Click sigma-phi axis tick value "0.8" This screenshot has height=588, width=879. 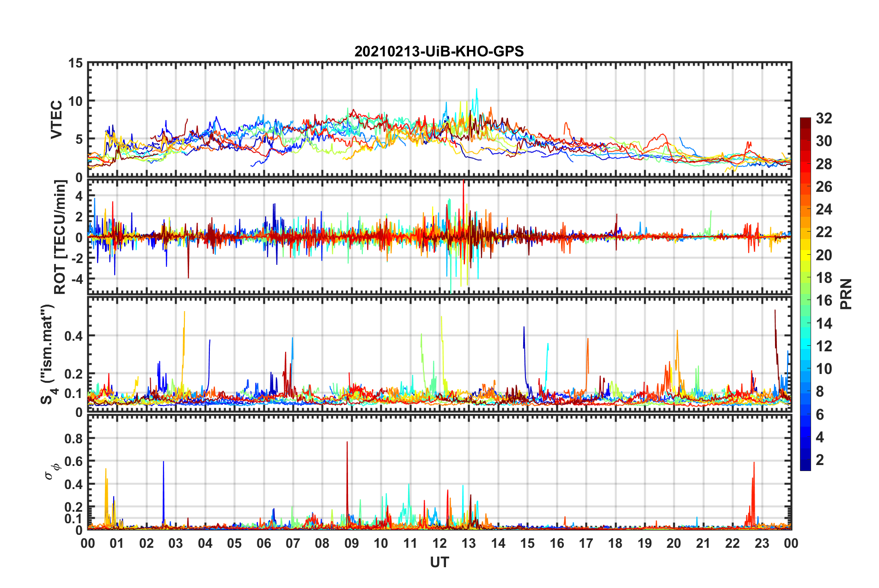(x=73, y=438)
